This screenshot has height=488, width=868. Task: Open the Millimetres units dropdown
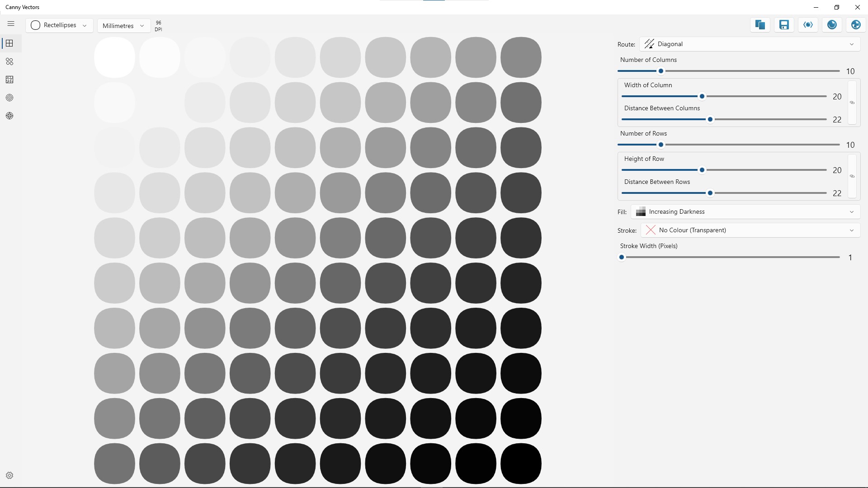(x=124, y=26)
